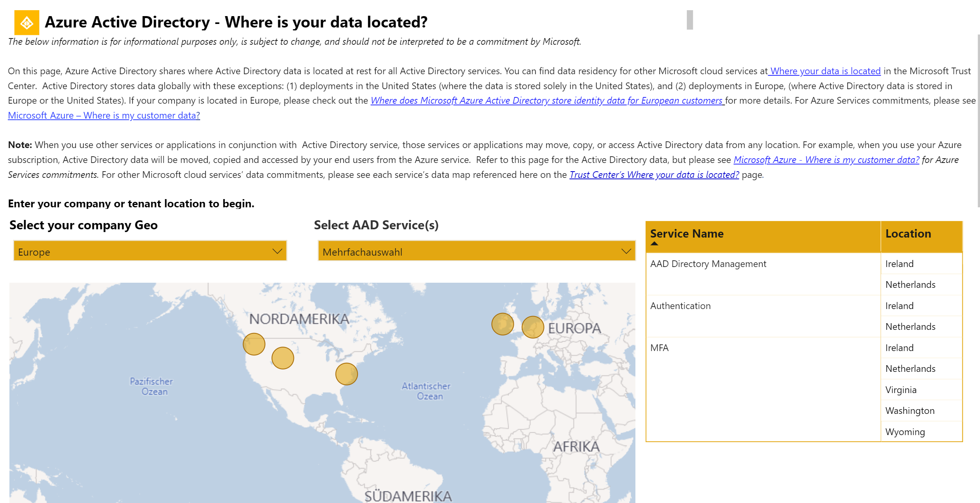Viewport: 980px width, 503px height.
Task: Click the Virginia location cell
Action: point(901,390)
